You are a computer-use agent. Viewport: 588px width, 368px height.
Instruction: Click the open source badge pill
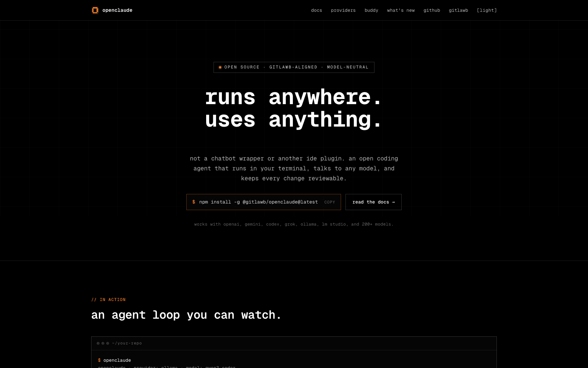click(x=294, y=67)
